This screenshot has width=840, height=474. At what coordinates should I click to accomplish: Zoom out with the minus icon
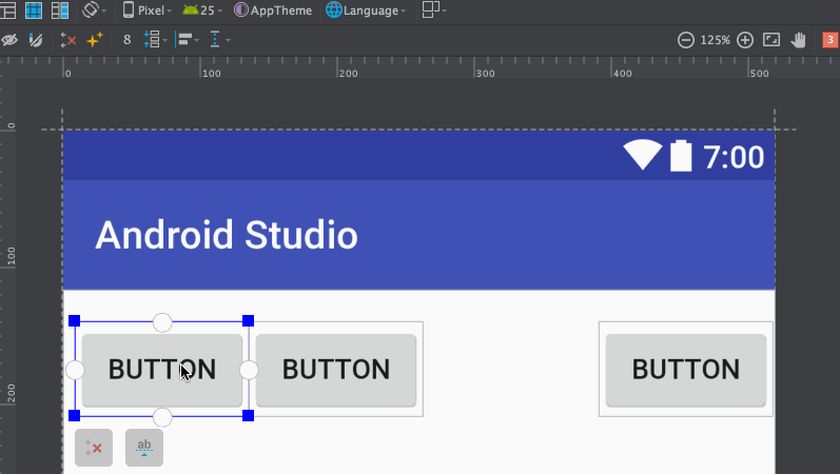click(x=686, y=40)
